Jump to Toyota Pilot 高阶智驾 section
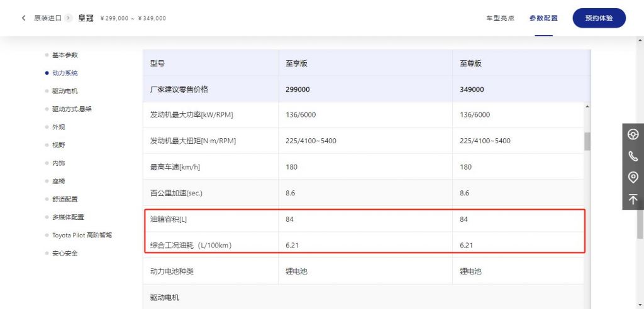 tap(82, 236)
